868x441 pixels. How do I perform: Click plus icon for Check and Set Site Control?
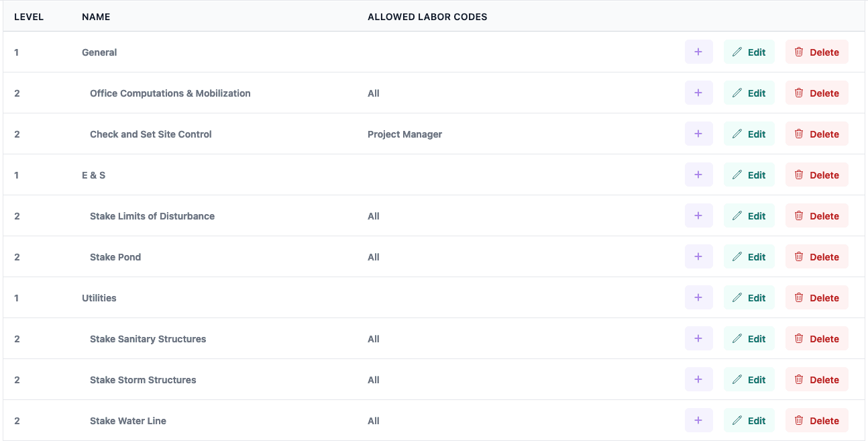(x=698, y=134)
